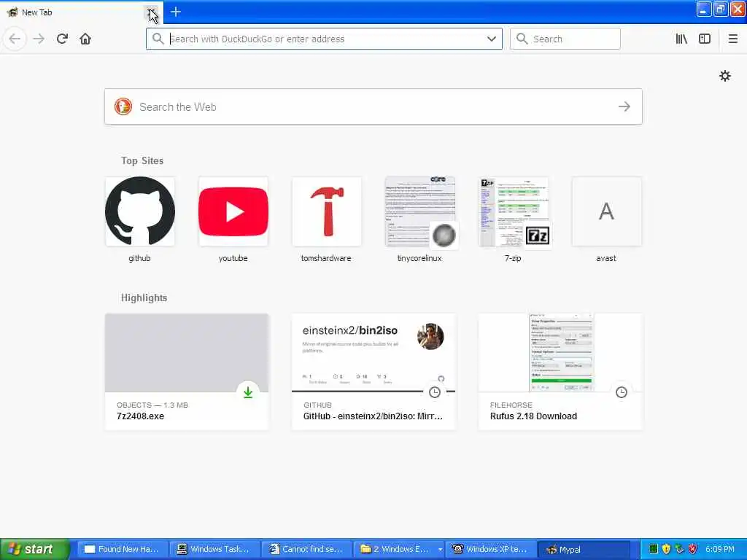The width and height of the screenshot is (747, 560).
Task: Click the history clock icon on GitHub card
Action: pyautogui.click(x=435, y=392)
